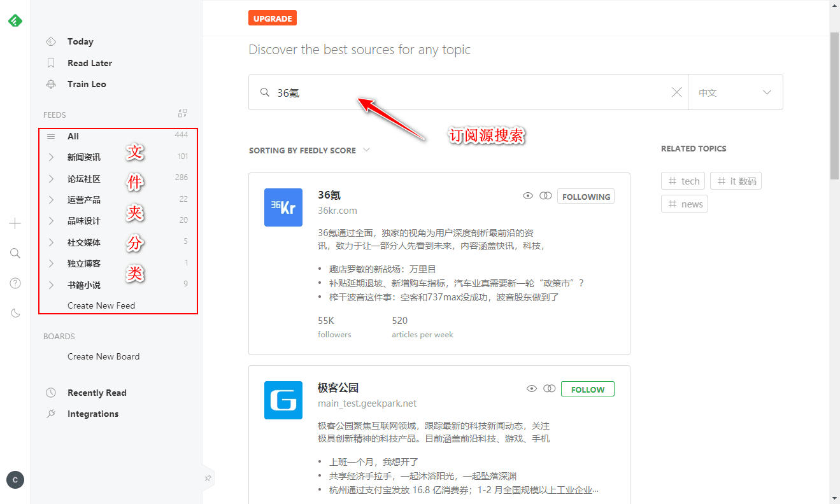
Task: Expand the 品味设计 folder chevron
Action: [x=51, y=221]
